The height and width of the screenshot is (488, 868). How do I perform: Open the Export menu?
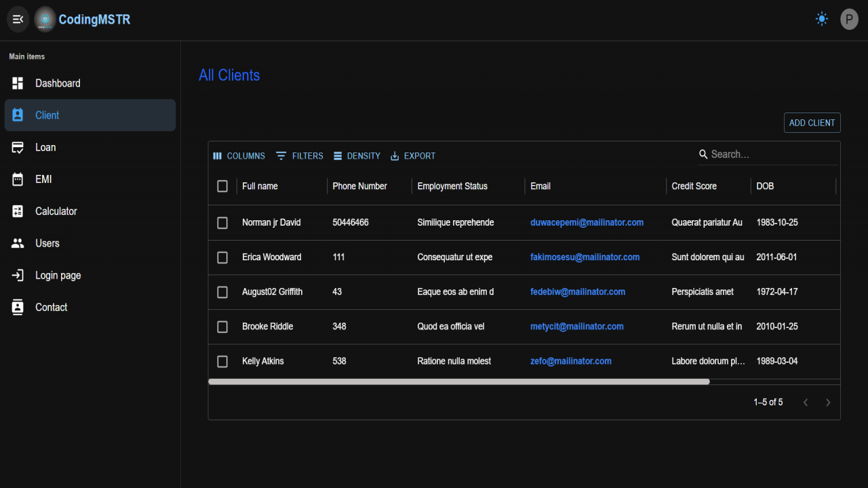point(413,156)
